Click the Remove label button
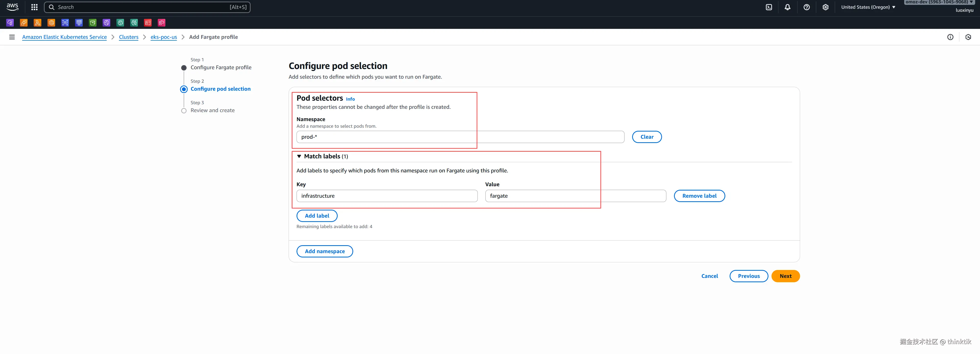Screen dimensions: 980x354 tap(699, 196)
